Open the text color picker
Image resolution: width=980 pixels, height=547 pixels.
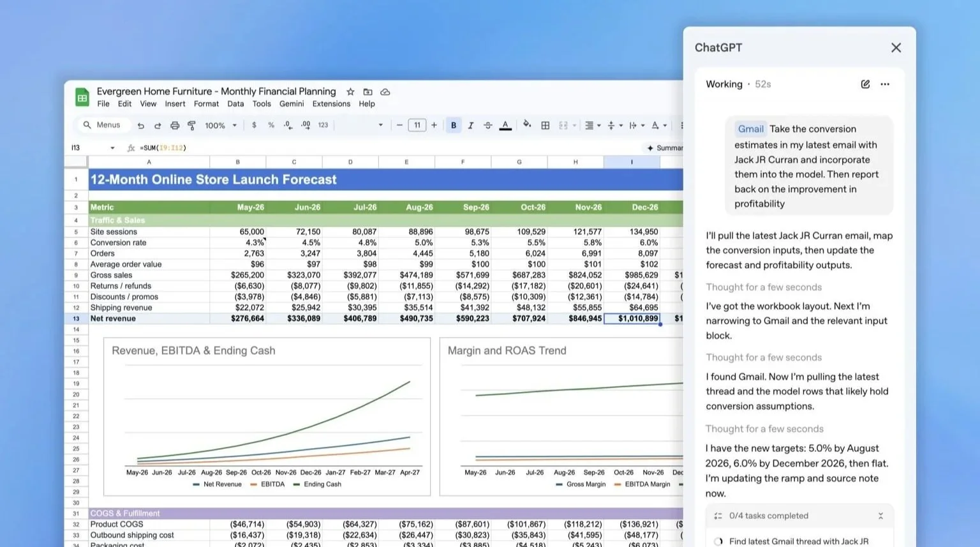505,125
